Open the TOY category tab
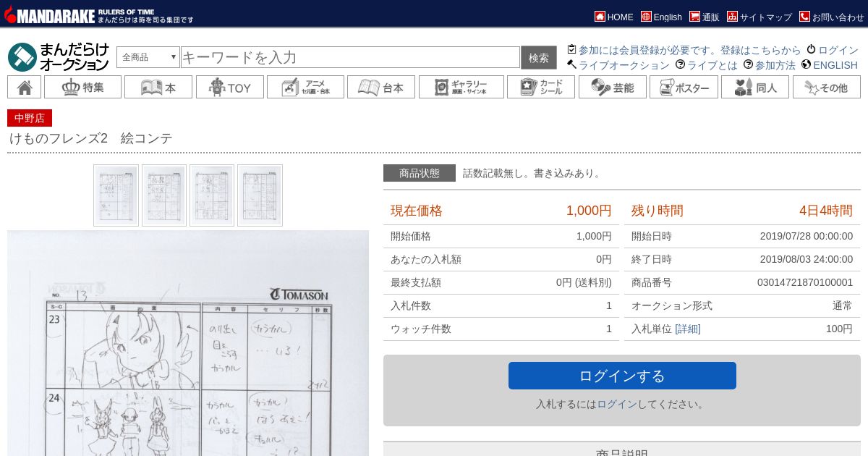 (230, 87)
